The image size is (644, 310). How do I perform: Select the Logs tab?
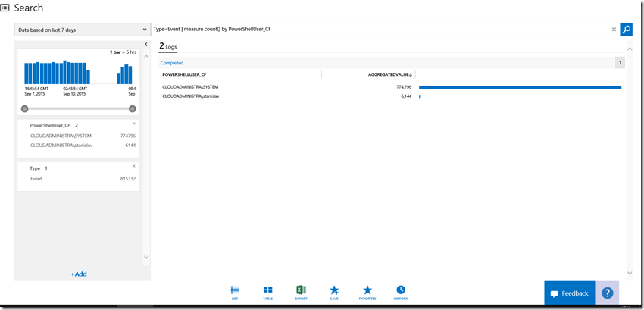[167, 46]
